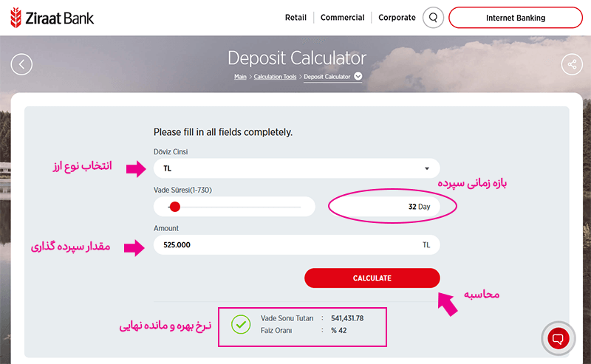Screen dimensions: 591x364
Task: Open the search magnifier icon
Action: 433,18
